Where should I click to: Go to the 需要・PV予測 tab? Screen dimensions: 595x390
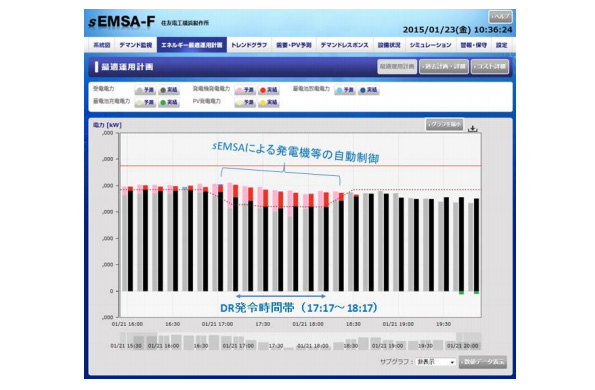pyautogui.click(x=294, y=45)
